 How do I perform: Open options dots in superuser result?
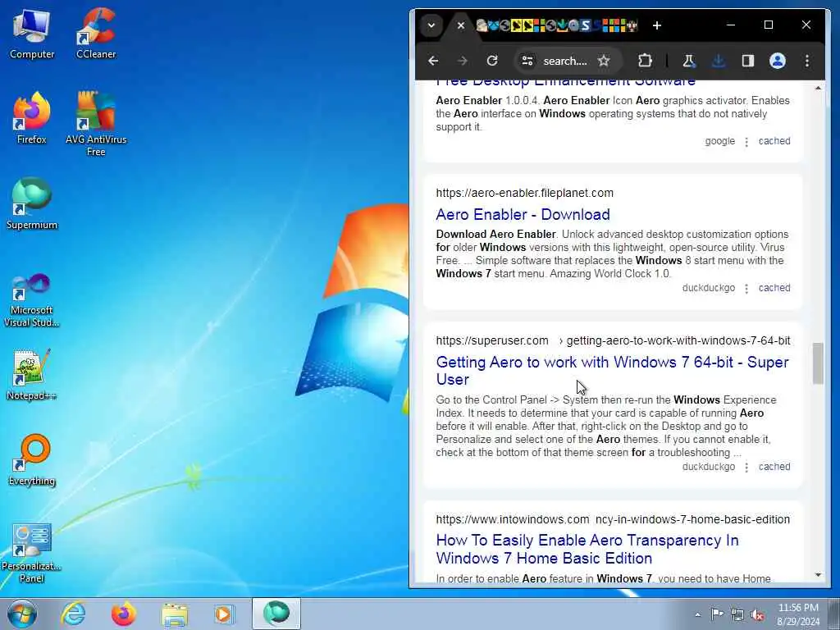click(746, 467)
